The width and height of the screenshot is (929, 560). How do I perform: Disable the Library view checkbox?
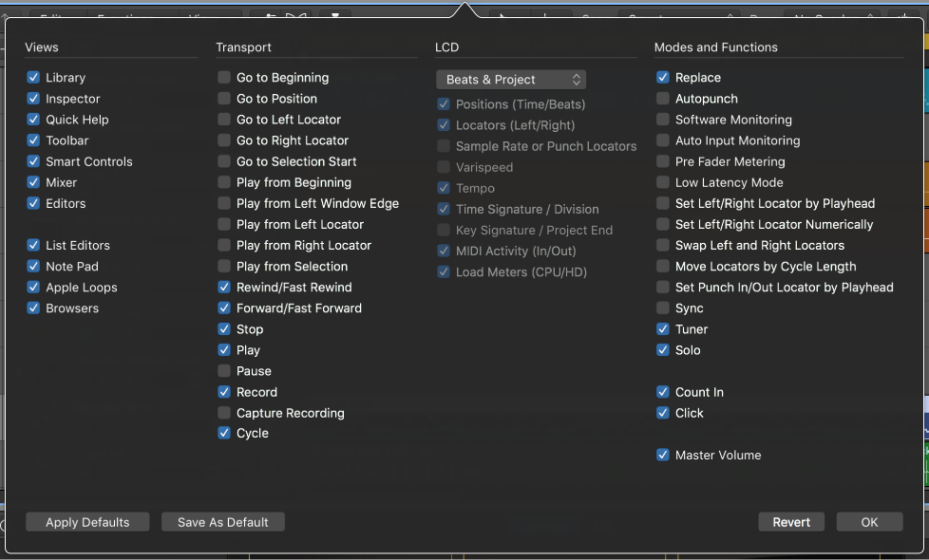pos(35,77)
